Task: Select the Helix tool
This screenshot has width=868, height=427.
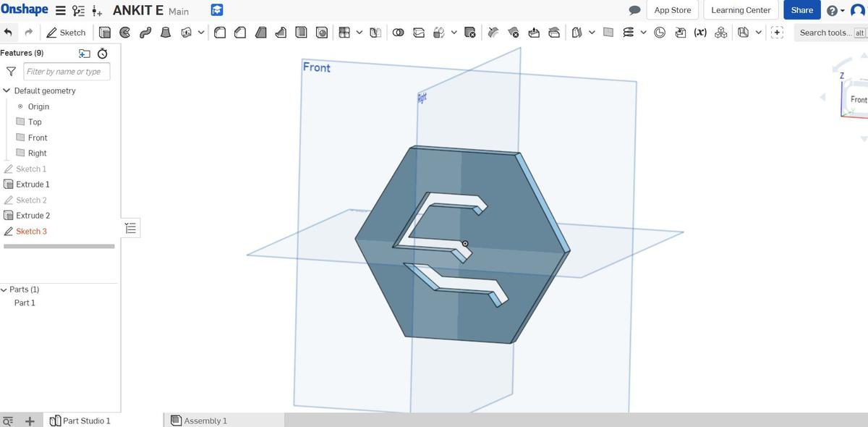Action: 629,33
